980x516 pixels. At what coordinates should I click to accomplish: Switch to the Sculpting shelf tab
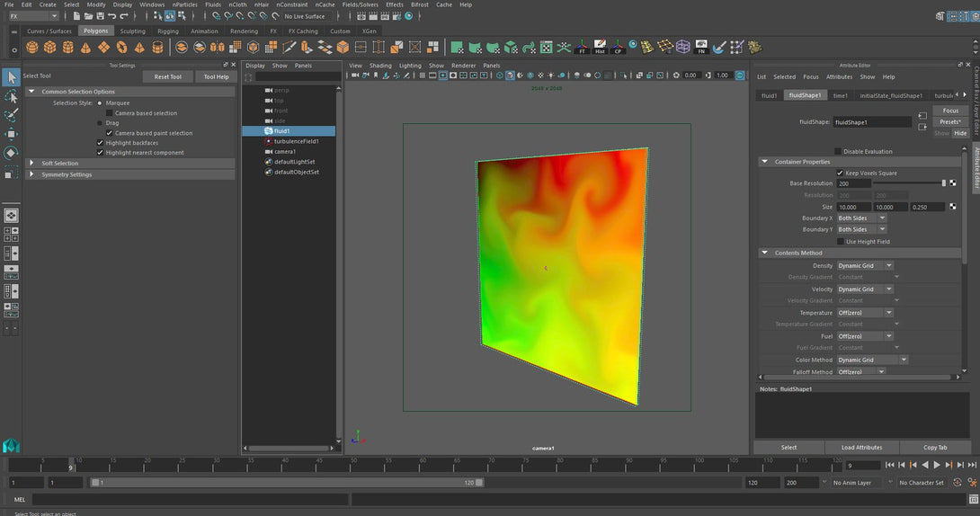pyautogui.click(x=132, y=31)
